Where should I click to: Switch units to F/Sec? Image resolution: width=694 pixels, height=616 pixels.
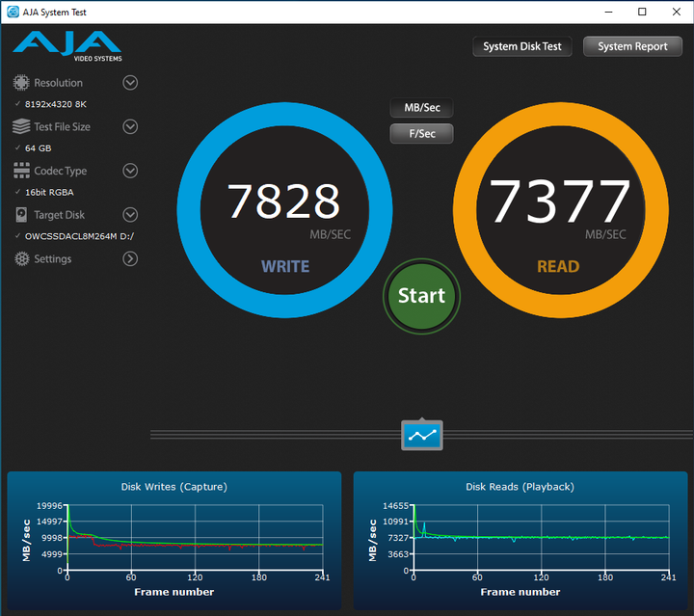pos(421,134)
